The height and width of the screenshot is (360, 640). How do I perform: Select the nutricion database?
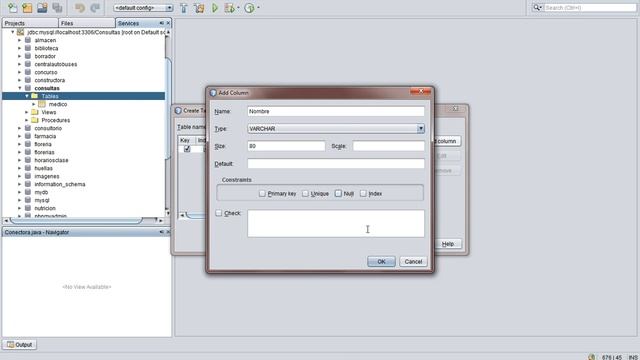click(45, 208)
